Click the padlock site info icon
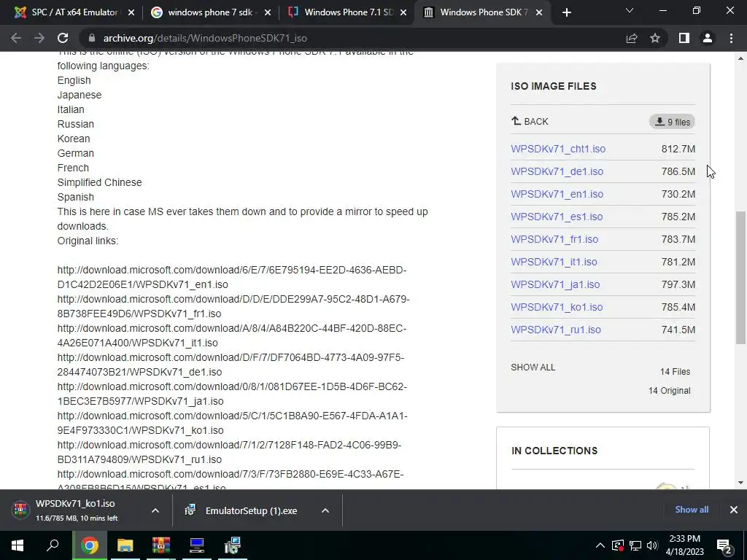747x560 pixels. pyautogui.click(x=93, y=38)
